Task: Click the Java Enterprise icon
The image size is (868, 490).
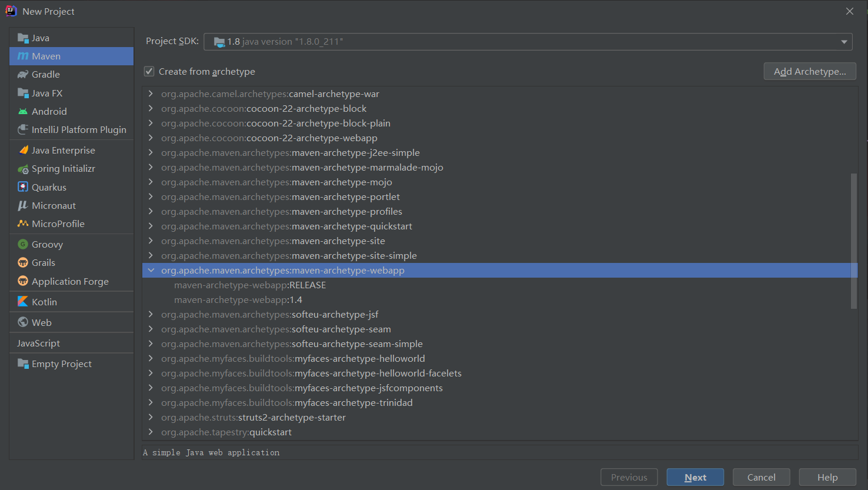Action: pos(23,150)
